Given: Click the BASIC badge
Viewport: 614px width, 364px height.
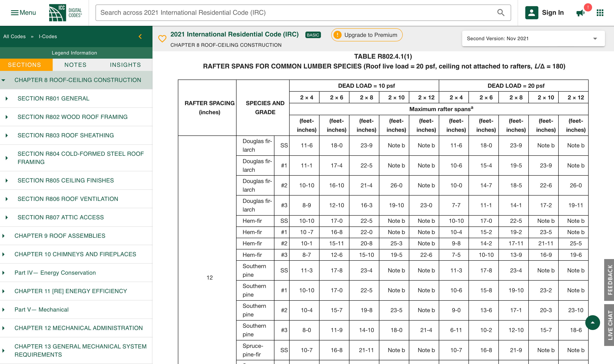Looking at the screenshot, I should 313,35.
